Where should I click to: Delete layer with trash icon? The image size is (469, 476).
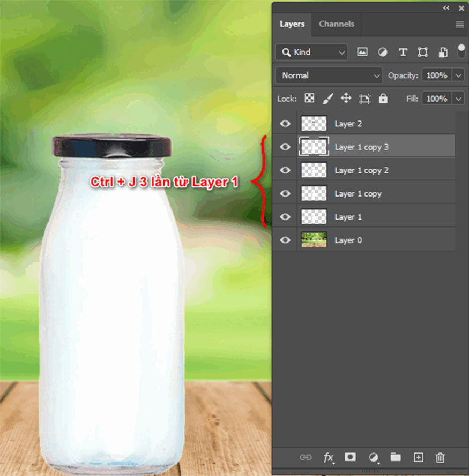[x=440, y=457]
